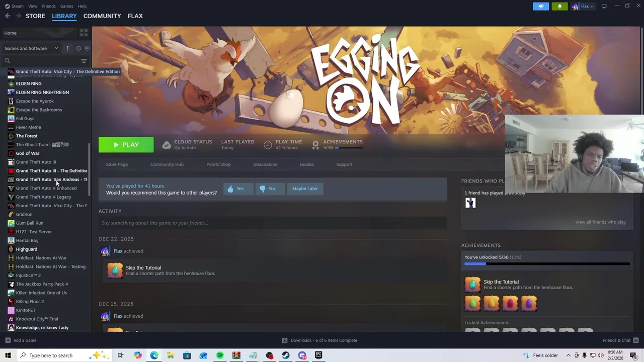Click the friend avatar who played previously
This screenshot has height=362, width=644.
pos(470,203)
